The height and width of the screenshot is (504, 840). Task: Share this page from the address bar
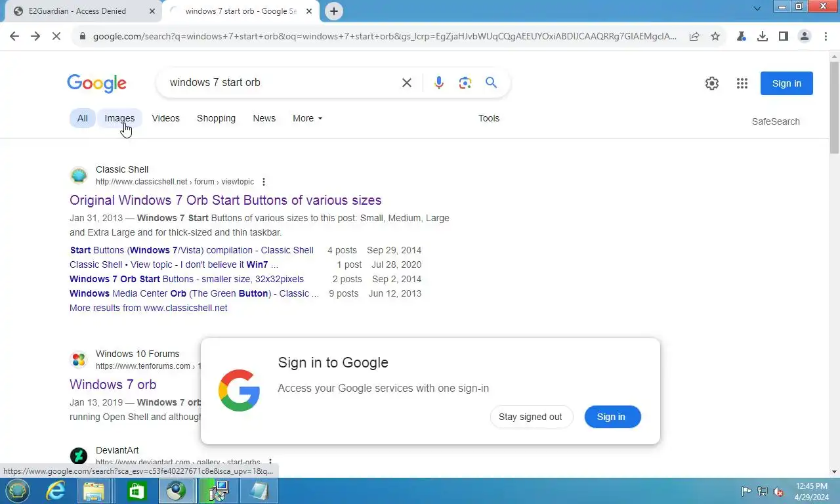point(694,37)
